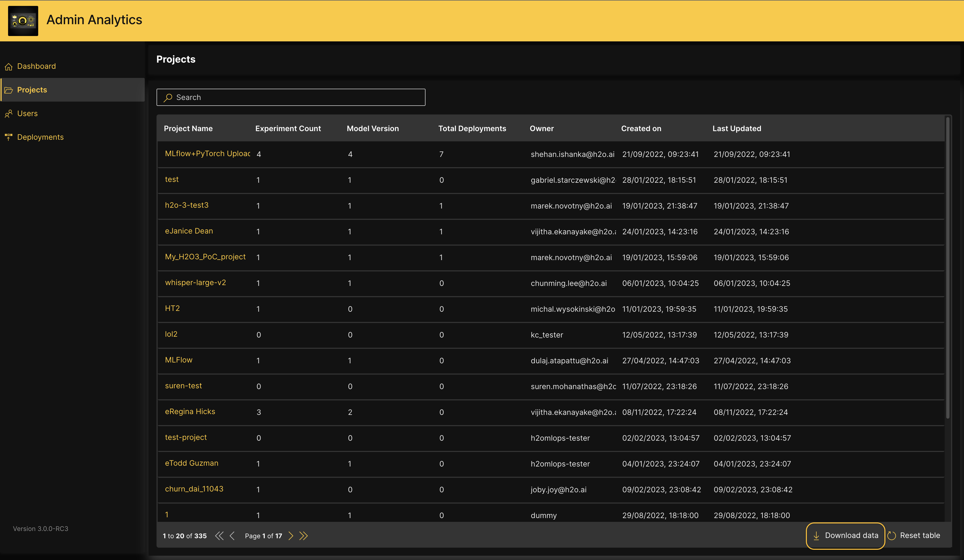This screenshot has width=964, height=560.
Task: Open the Deployments menu item
Action: point(40,137)
